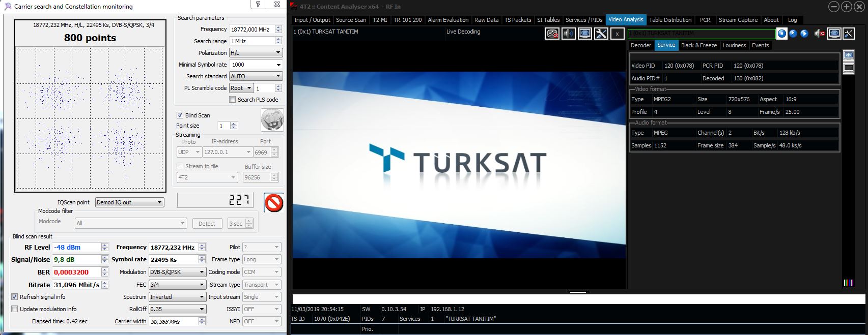Click the Search range 1 MHz field
The image size is (868, 335).
point(252,41)
